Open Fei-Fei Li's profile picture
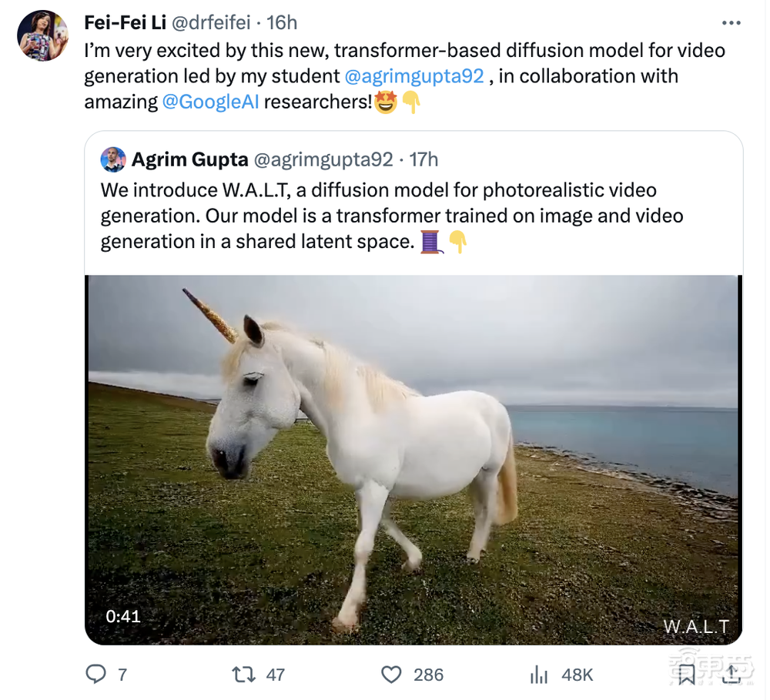Image resolution: width=770 pixels, height=700 pixels. coord(42,35)
